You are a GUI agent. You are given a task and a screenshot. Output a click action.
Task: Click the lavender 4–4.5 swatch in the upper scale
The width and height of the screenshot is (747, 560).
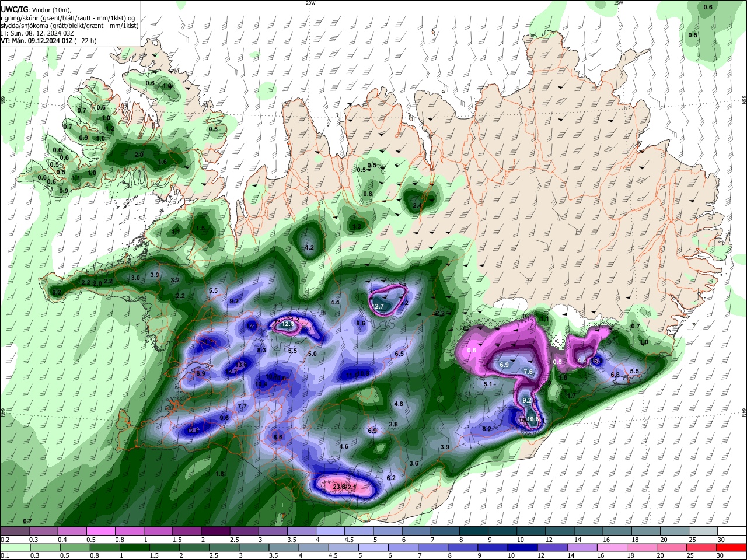pyautogui.click(x=330, y=531)
